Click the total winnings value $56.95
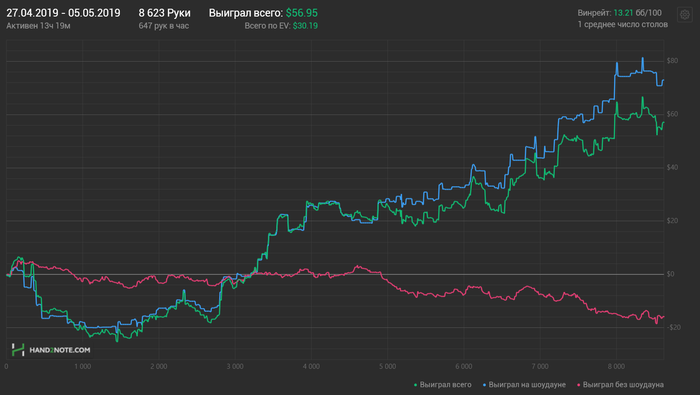Screen dimensions: 700x395 [x=302, y=13]
